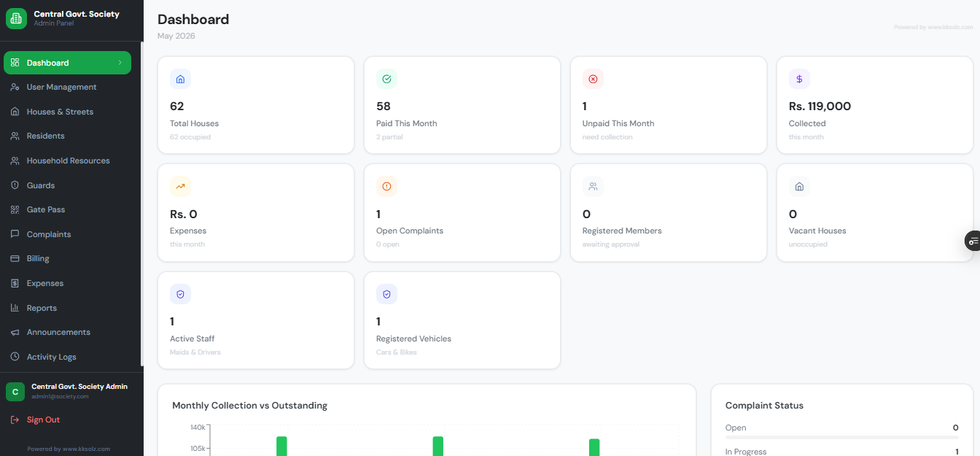Click the Billing card icon

click(15, 258)
